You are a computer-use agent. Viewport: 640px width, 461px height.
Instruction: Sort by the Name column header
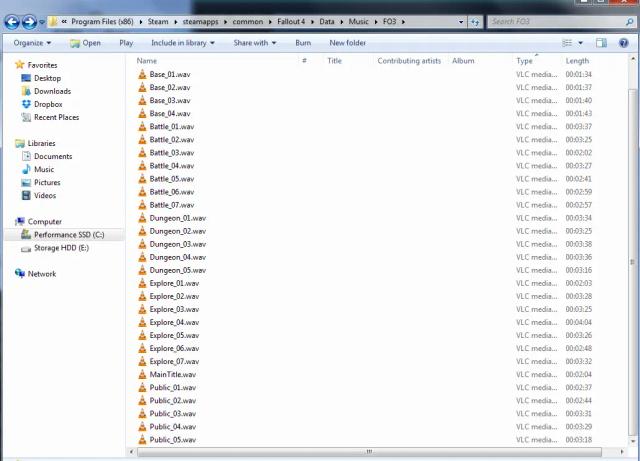click(147, 61)
